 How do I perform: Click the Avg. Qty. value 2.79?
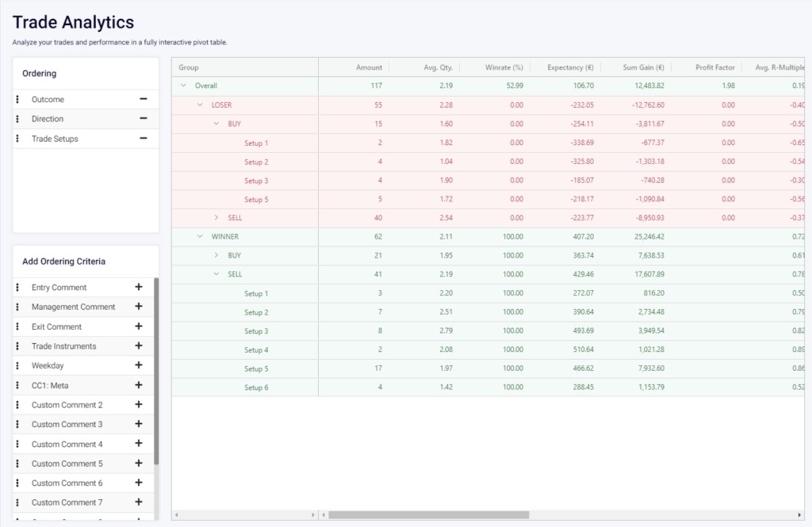pyautogui.click(x=446, y=330)
